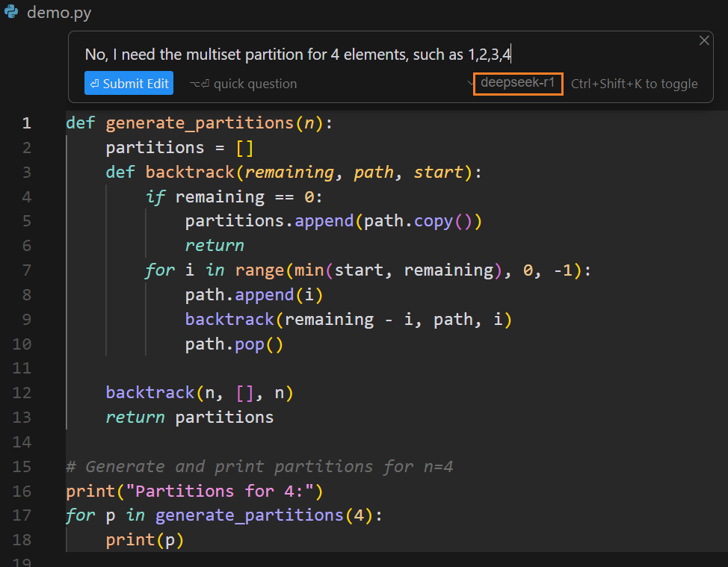728x567 pixels.
Task: Click 'partitions.append(path.copy())' on line 5
Action: (333, 221)
